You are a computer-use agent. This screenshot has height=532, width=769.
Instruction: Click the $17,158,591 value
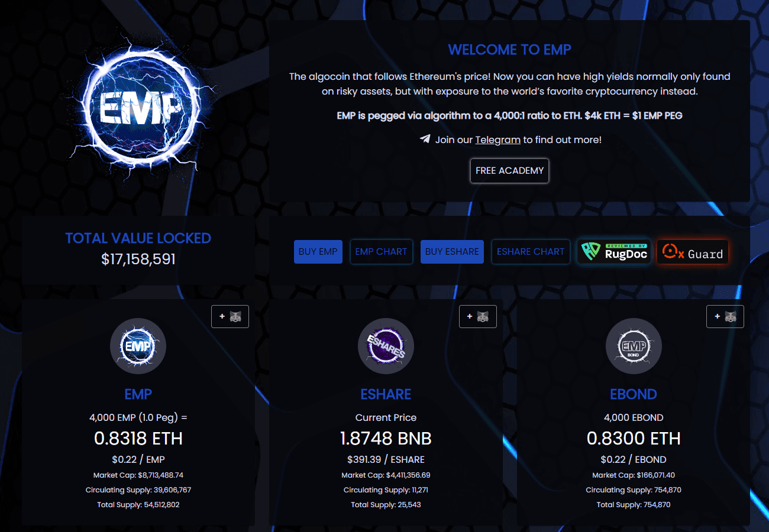(x=138, y=259)
